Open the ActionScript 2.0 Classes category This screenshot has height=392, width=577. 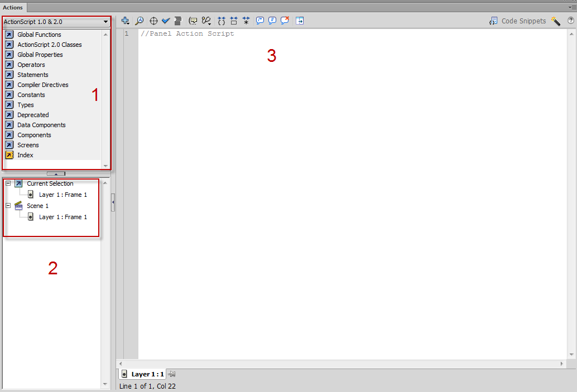pos(50,45)
